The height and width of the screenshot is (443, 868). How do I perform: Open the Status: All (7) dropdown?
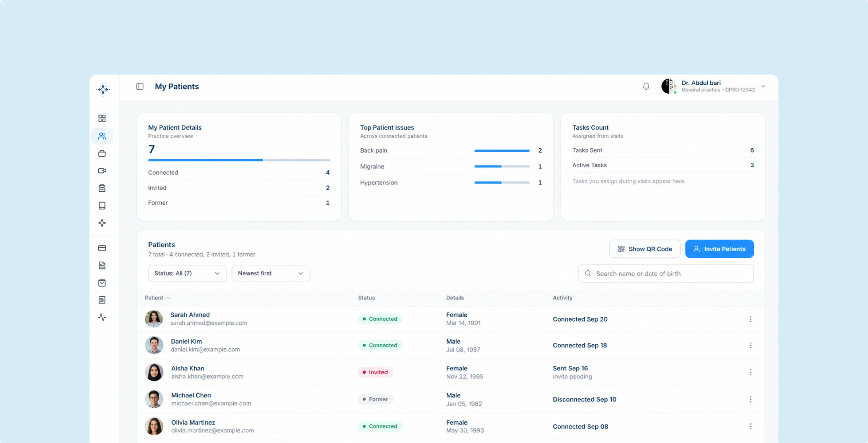coord(187,273)
